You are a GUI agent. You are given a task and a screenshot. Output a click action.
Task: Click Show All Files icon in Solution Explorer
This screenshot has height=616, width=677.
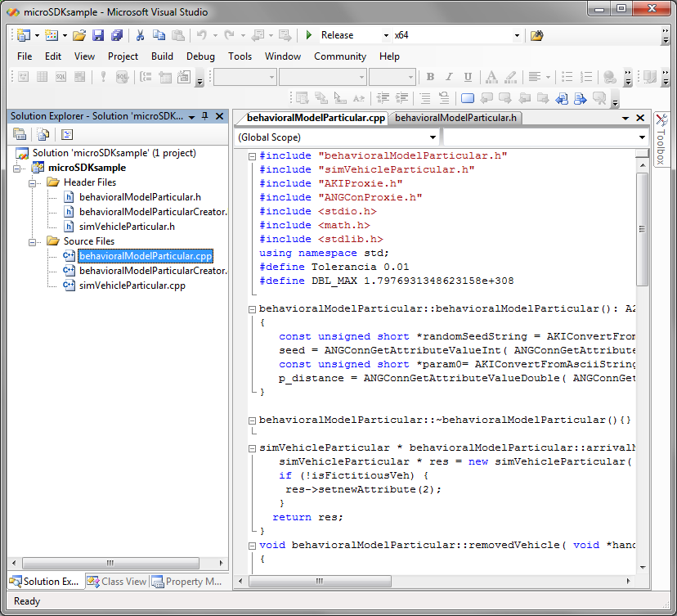43,134
